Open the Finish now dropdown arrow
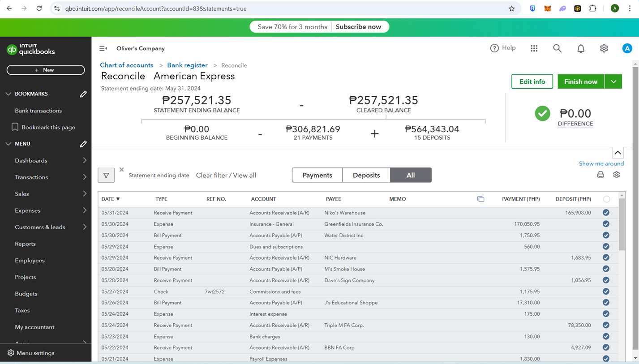This screenshot has height=364, width=639. point(613,81)
